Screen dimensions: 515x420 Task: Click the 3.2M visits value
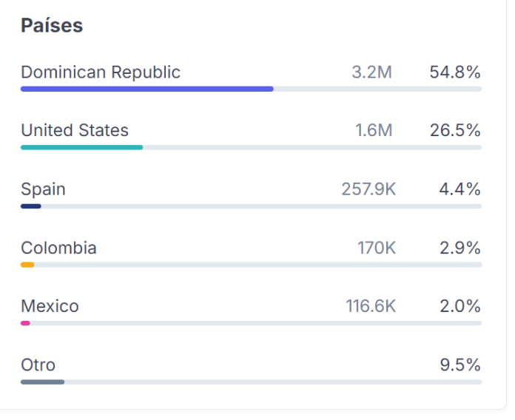point(372,72)
